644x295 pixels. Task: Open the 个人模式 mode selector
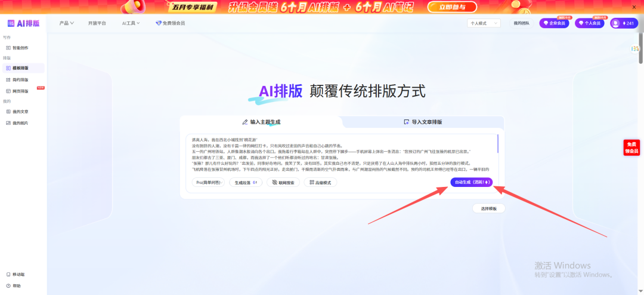click(x=484, y=23)
